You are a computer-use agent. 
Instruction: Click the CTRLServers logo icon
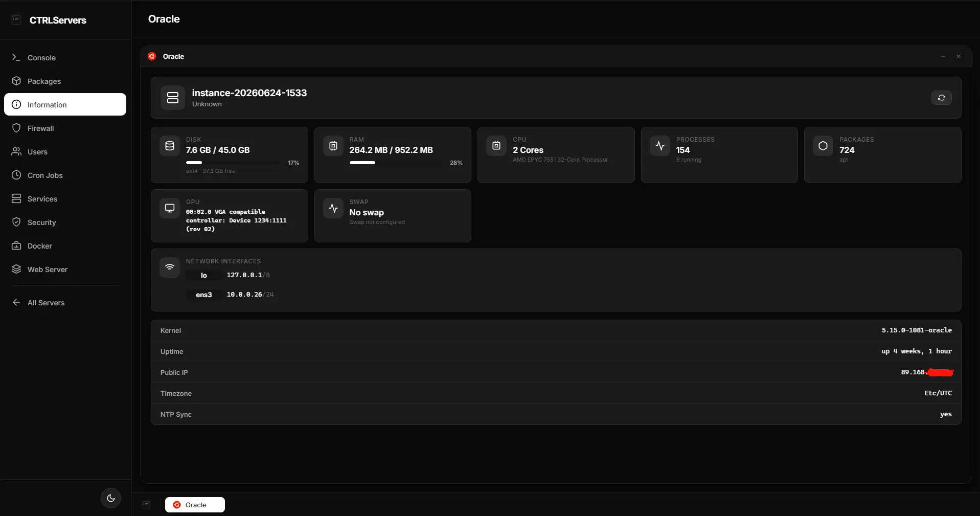click(x=16, y=20)
